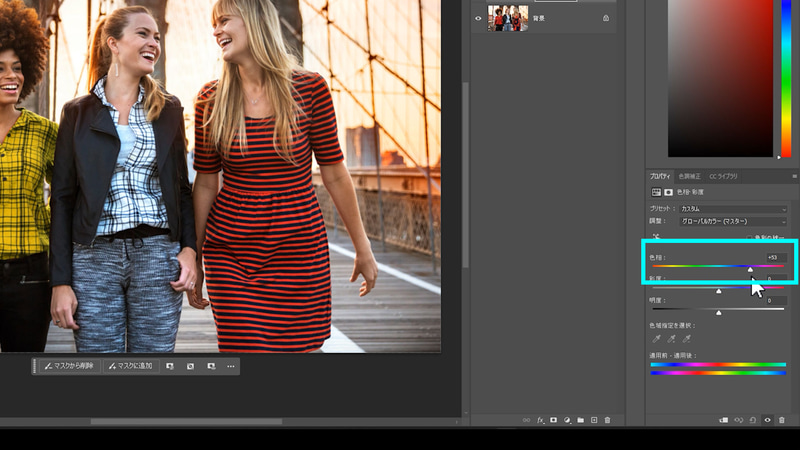Switch to the 色調補正 tab

coord(689,176)
